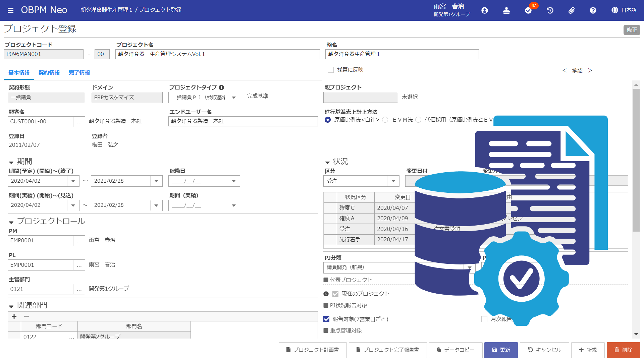Click the approval stamp icon
Viewport: 644px width, 362px height.
(x=506, y=10)
